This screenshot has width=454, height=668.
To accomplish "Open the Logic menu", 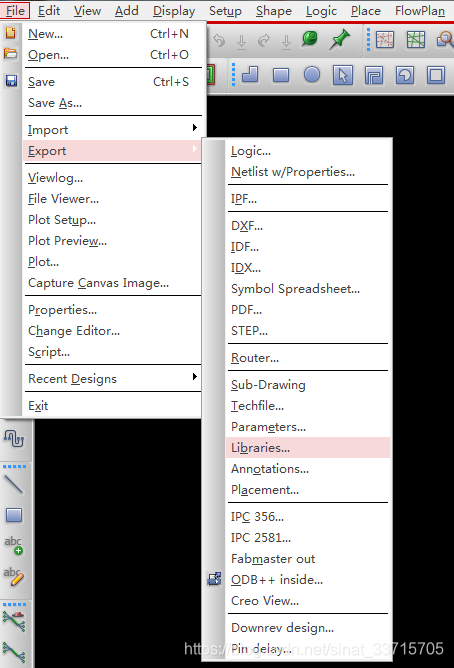I will 321,11.
